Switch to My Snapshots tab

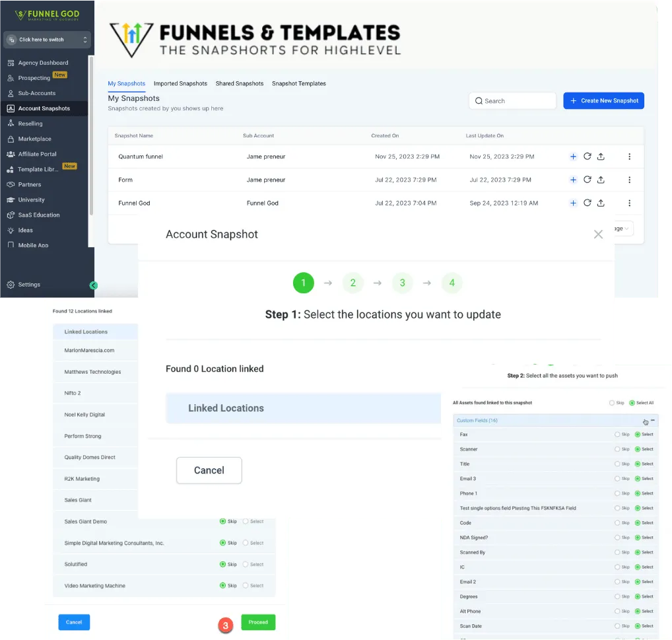(127, 84)
